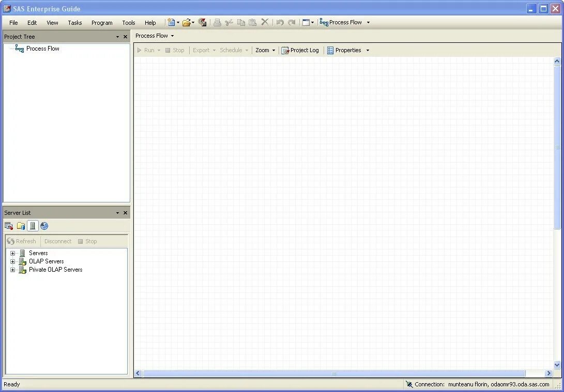Select the Private OLAP Servers item
This screenshot has height=392, width=564.
[55, 270]
